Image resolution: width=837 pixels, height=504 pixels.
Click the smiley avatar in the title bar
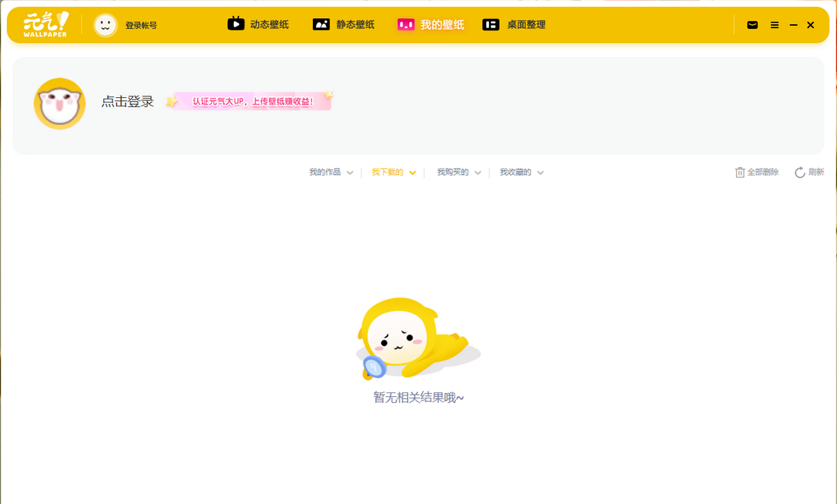coord(105,25)
